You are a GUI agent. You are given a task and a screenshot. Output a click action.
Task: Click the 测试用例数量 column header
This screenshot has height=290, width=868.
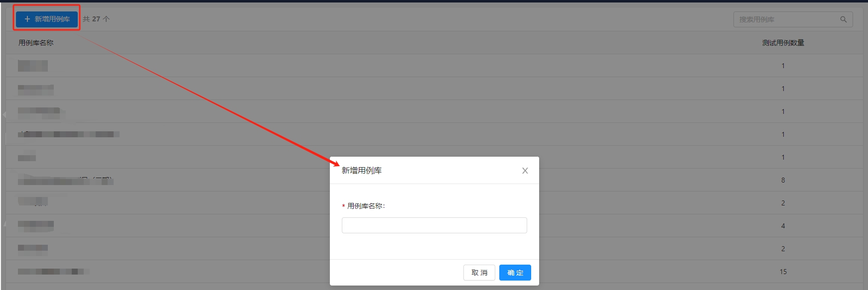tap(783, 43)
